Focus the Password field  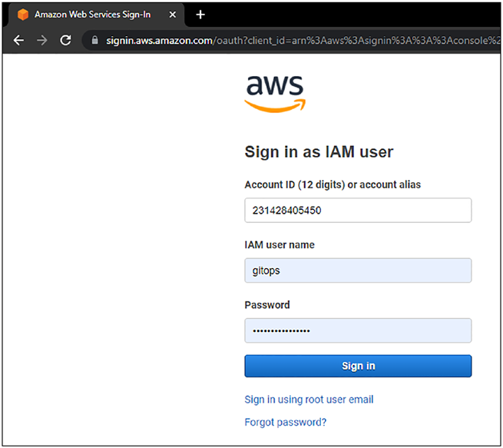point(358,330)
